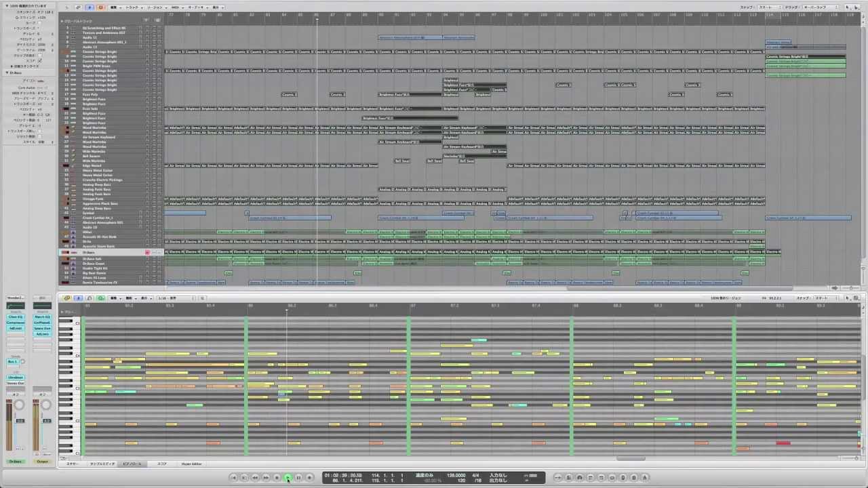Select the pointer tool in the piano roll toolbar
The height and width of the screenshot is (488, 868).
pyautogui.click(x=848, y=298)
